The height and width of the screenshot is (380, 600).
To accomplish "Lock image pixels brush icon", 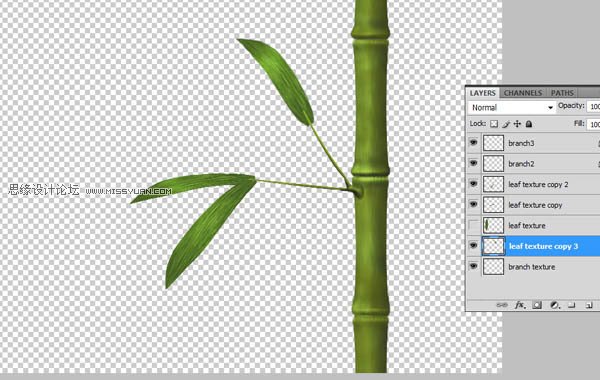I will pyautogui.click(x=506, y=124).
